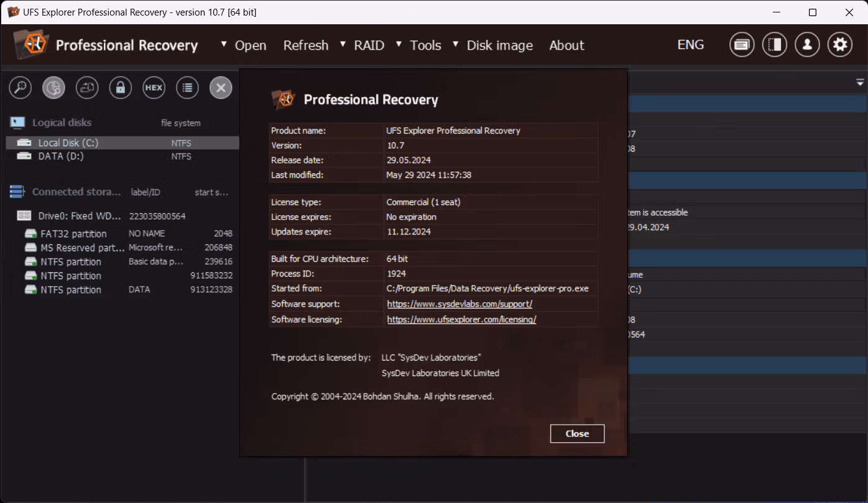Click the user account icon in header

tap(807, 45)
